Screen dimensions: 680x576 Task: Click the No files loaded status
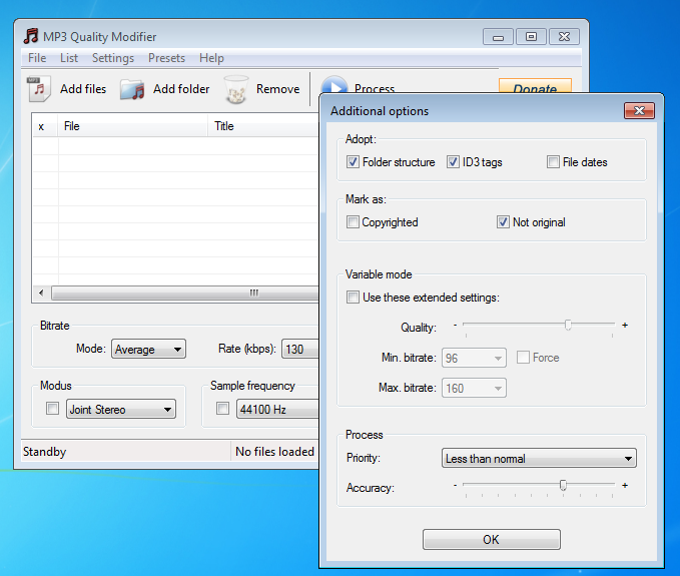pos(275,452)
